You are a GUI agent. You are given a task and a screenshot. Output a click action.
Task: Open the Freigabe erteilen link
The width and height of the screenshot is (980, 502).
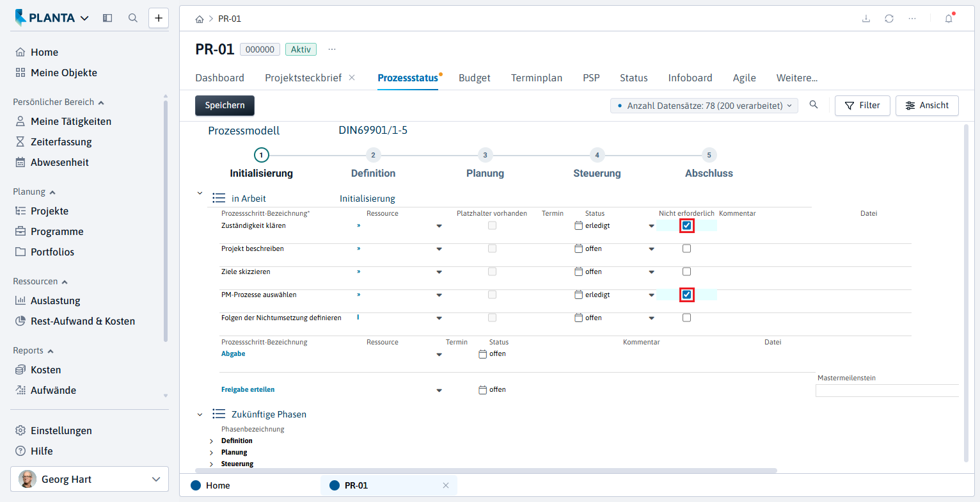click(248, 389)
